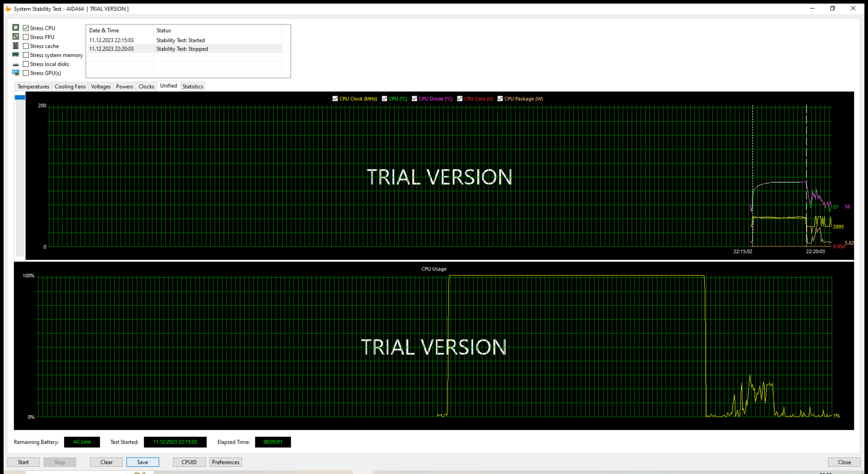Open the Statistics tab
The width and height of the screenshot is (868, 474).
point(192,86)
